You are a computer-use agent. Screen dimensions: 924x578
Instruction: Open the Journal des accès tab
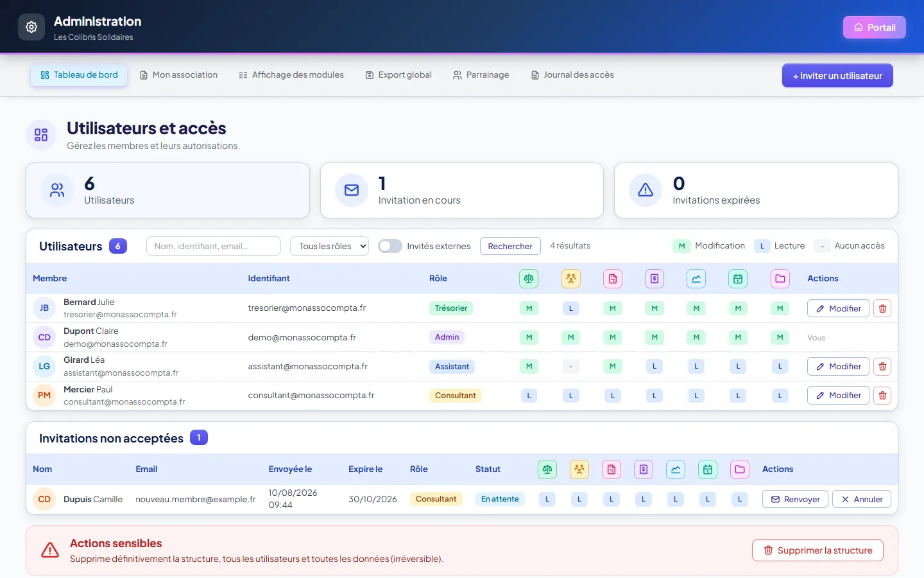coord(572,75)
